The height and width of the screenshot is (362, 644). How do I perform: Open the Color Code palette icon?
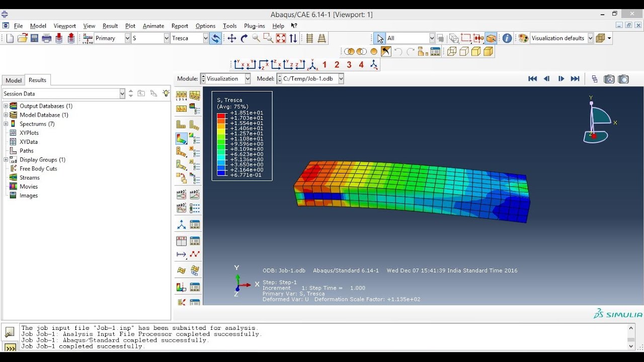523,38
